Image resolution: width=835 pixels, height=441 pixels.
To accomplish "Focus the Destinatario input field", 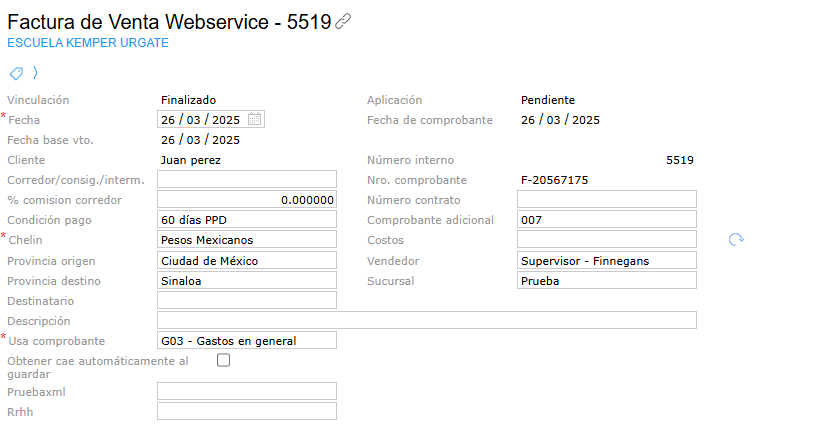I will coord(246,301).
